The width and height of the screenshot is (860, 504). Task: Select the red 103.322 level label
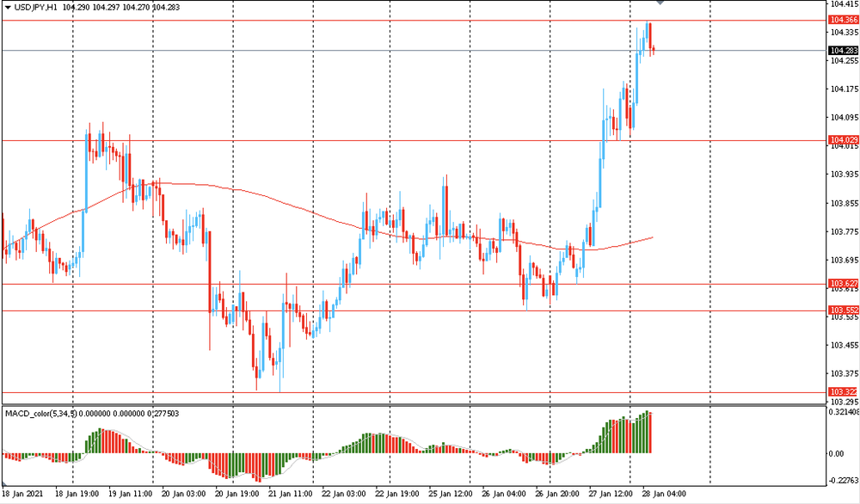coord(843,391)
